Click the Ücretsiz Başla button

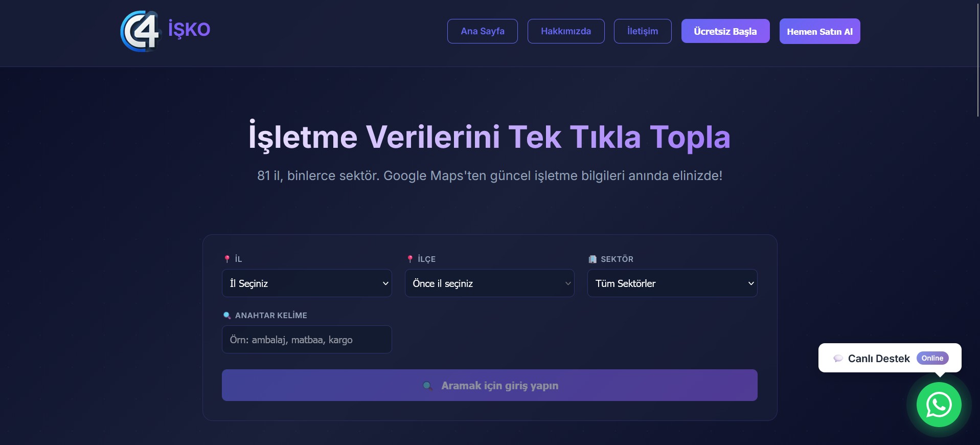tap(725, 31)
